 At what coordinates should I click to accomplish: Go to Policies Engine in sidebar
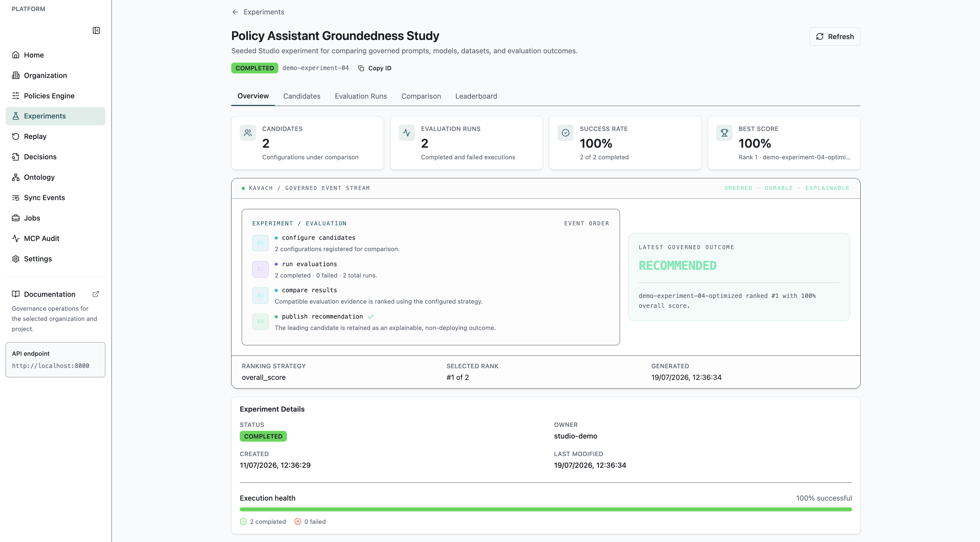(56, 96)
